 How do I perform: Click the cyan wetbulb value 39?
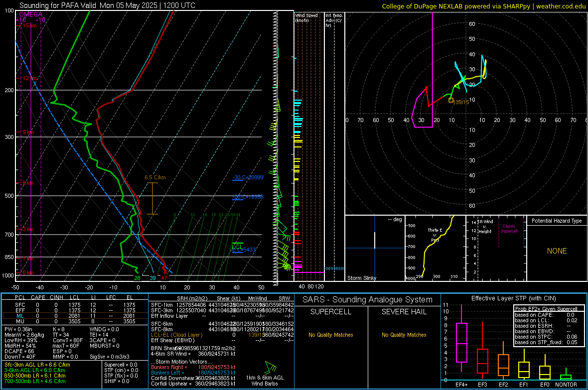point(152,278)
